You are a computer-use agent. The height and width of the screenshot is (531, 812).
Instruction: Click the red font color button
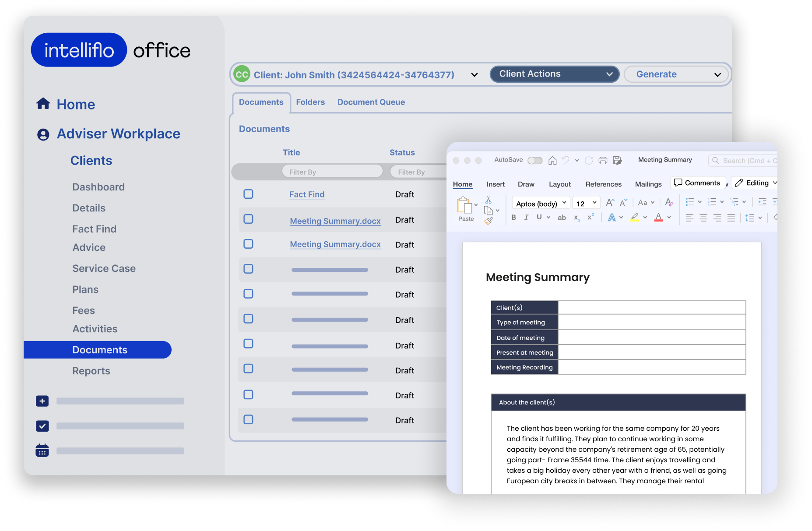(x=658, y=218)
